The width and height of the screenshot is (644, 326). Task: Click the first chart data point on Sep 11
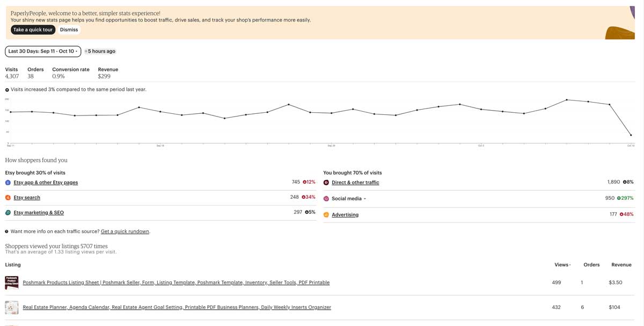(11, 112)
